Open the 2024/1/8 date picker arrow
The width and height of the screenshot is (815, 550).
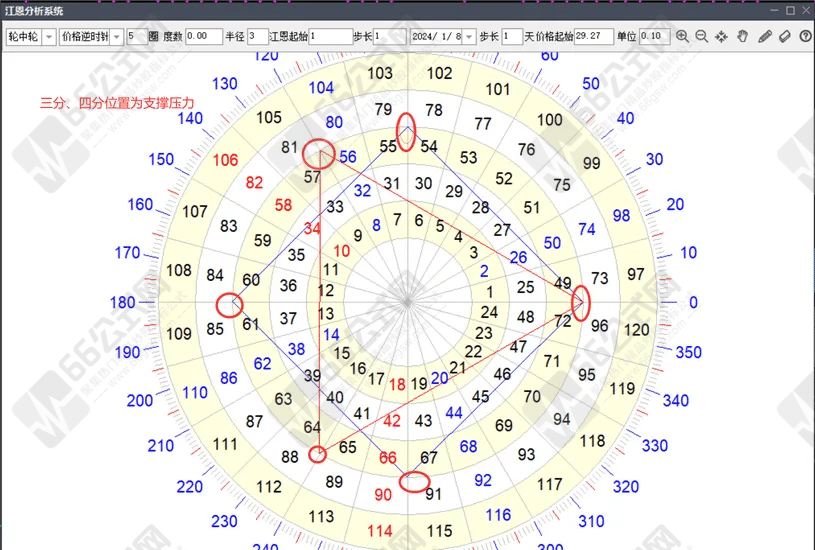point(469,36)
